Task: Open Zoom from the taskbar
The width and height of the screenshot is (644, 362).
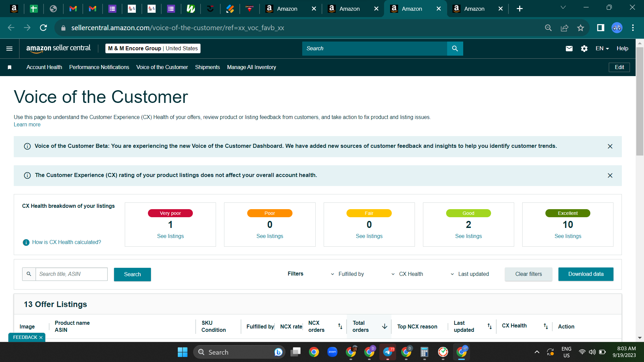Action: [x=332, y=352]
